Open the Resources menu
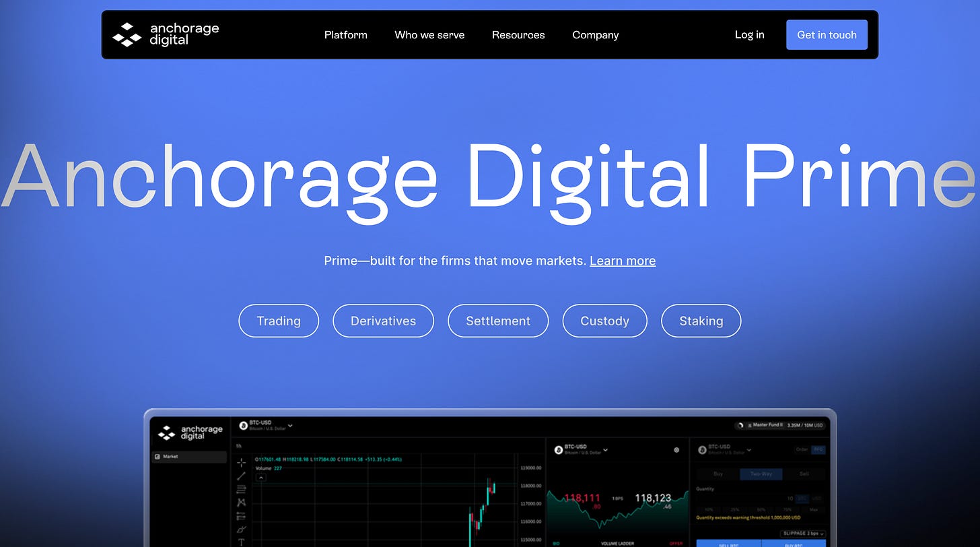Viewport: 980px width, 547px height. 518,34
